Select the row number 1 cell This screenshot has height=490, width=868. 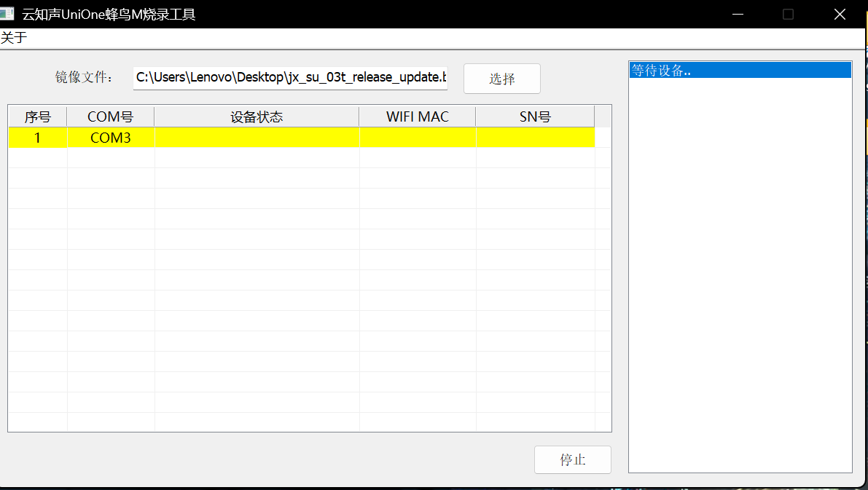pyautogui.click(x=37, y=138)
